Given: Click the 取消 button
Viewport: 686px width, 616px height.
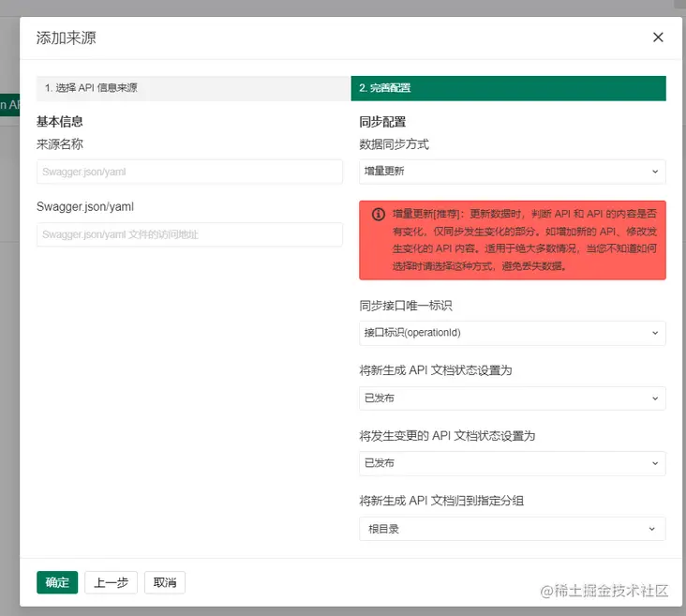Looking at the screenshot, I should pos(165,582).
